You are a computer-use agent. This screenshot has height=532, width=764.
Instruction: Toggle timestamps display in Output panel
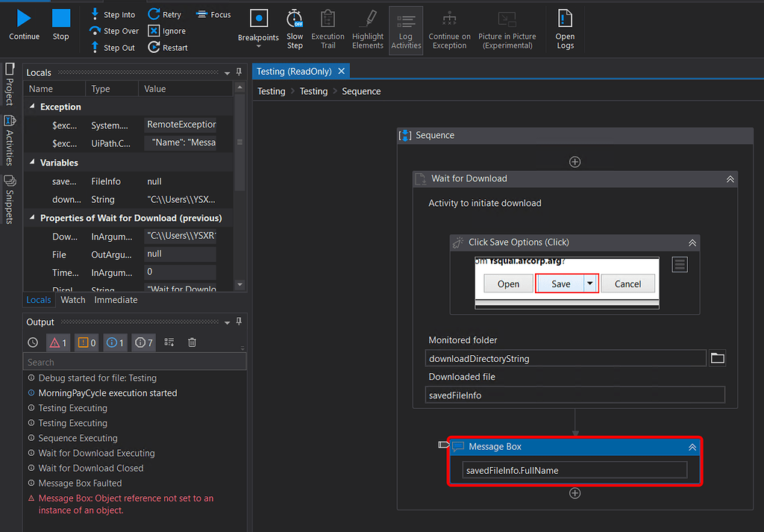[33, 342]
